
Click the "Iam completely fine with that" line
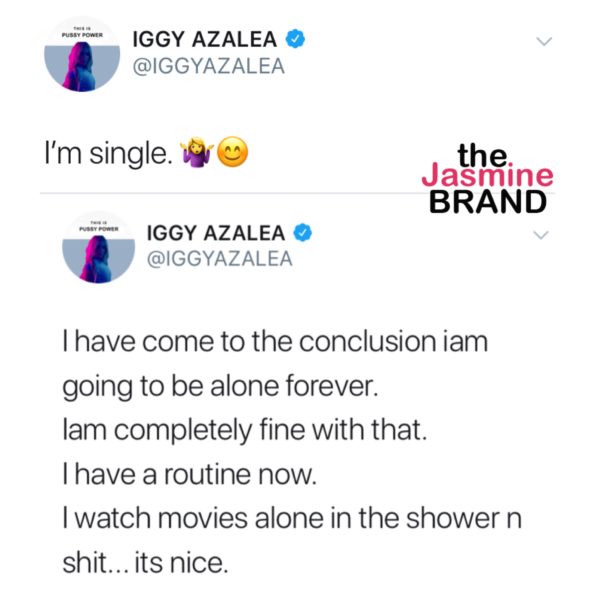[245, 430]
